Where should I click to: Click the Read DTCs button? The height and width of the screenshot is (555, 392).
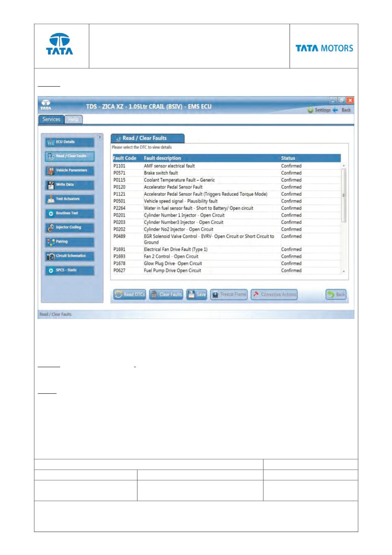pos(130,294)
